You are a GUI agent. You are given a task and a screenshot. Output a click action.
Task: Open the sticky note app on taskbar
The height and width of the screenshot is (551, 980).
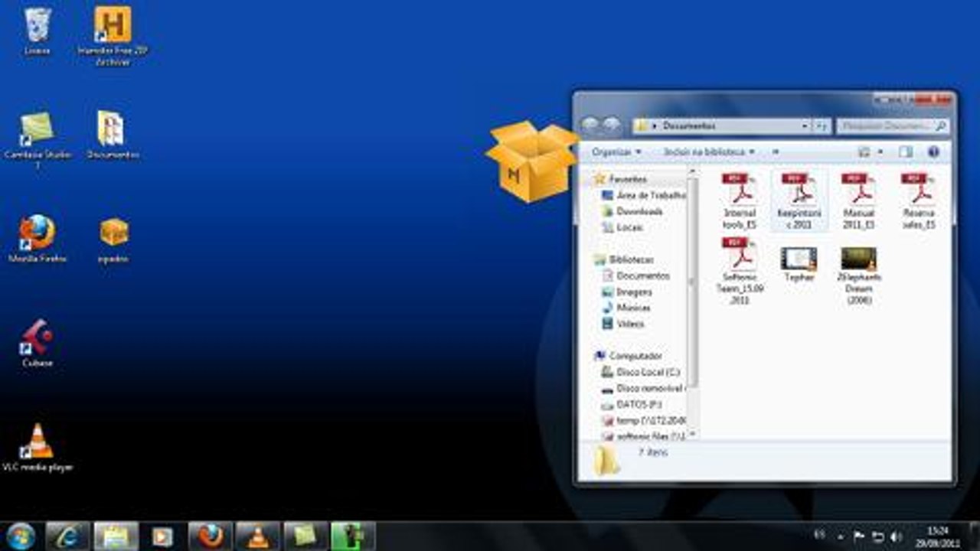click(305, 536)
